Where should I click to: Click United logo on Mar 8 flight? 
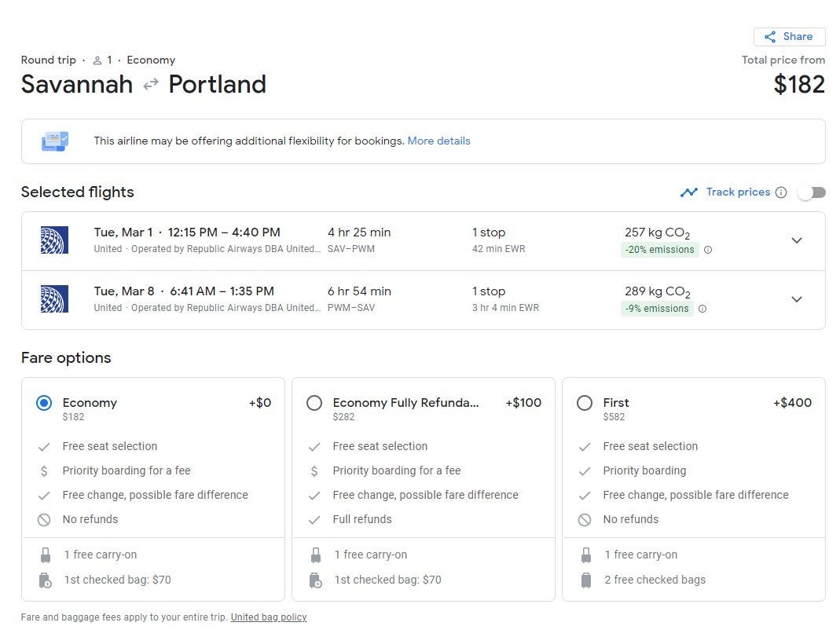tap(54, 299)
